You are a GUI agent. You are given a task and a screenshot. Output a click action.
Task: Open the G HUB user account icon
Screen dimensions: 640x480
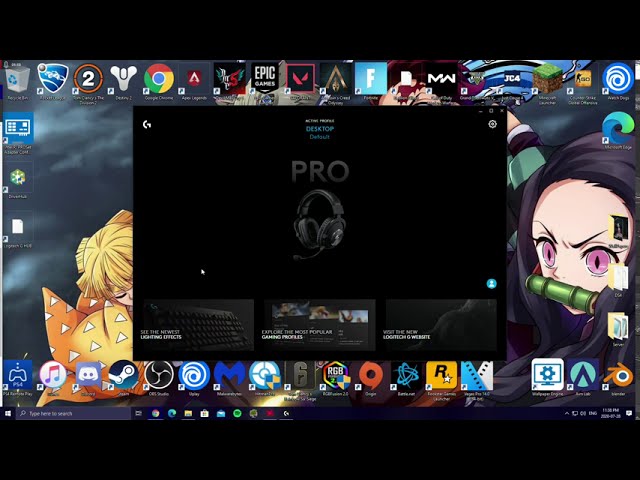click(x=491, y=284)
